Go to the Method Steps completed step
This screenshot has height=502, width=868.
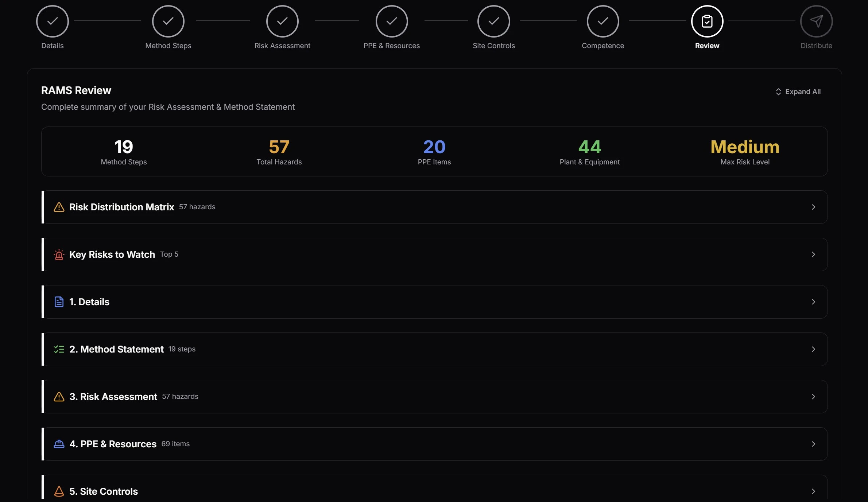(x=168, y=21)
